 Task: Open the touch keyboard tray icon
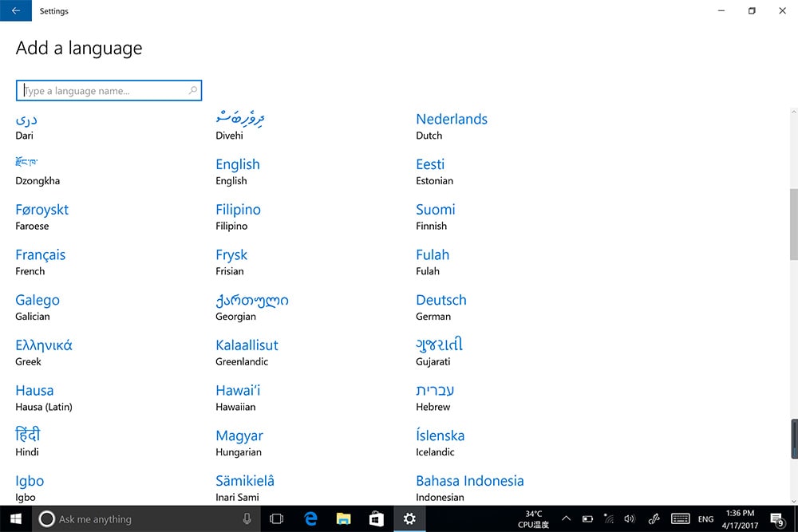680,519
